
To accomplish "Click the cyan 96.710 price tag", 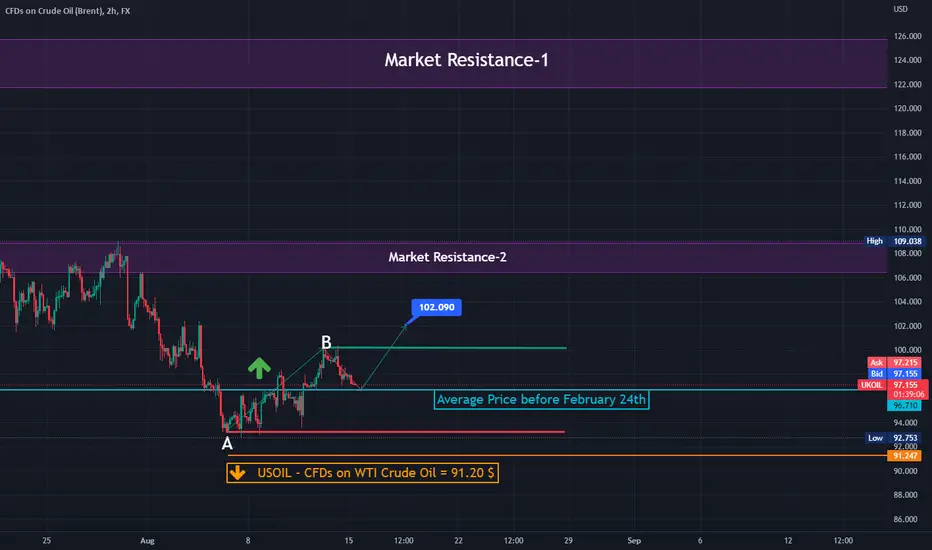I will 904,406.
